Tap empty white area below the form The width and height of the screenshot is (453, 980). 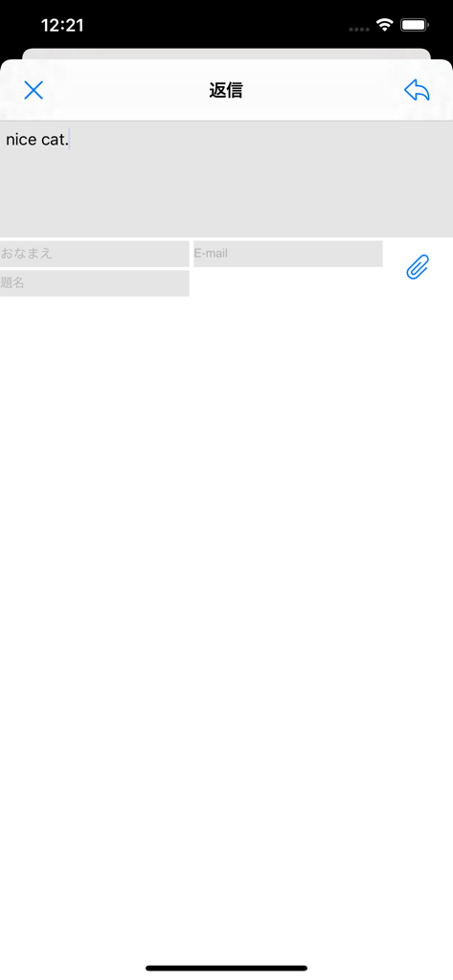coord(226,593)
